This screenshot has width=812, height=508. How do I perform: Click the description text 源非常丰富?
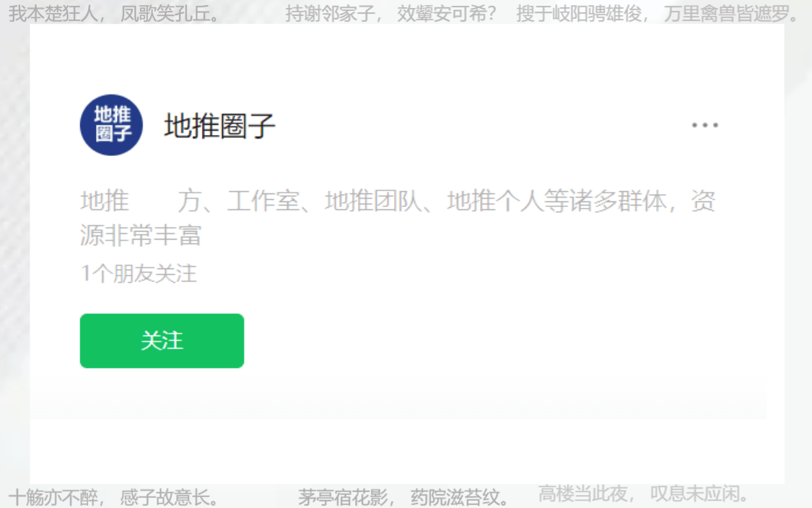pyautogui.click(x=141, y=235)
